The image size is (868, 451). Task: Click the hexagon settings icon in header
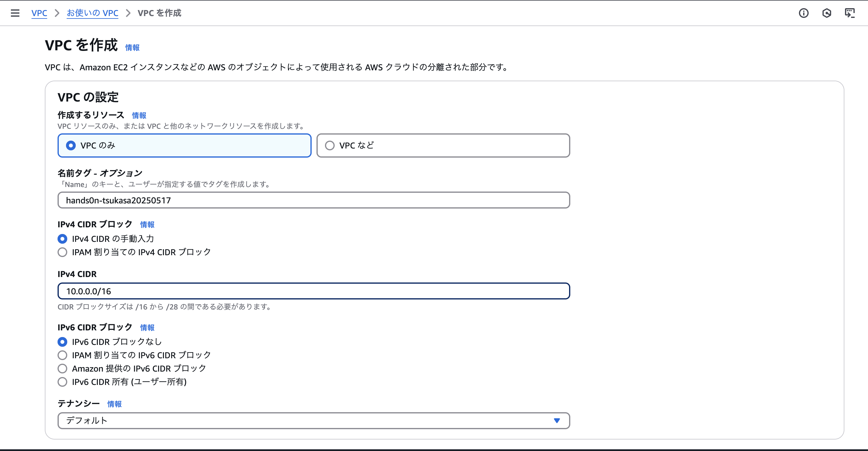(826, 13)
